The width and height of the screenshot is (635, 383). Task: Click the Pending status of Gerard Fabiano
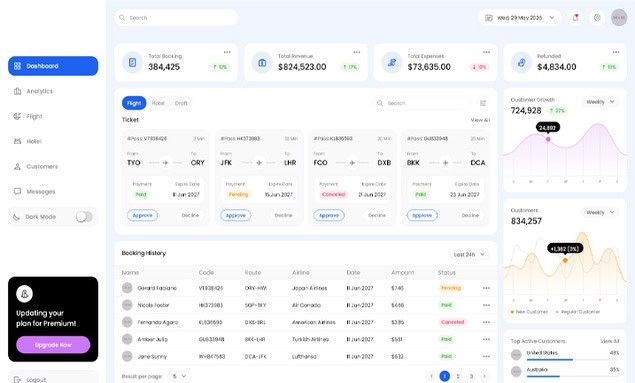coord(451,288)
